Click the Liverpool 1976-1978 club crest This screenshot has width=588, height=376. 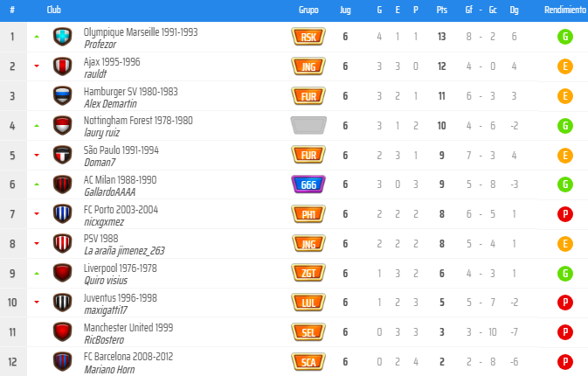click(62, 273)
